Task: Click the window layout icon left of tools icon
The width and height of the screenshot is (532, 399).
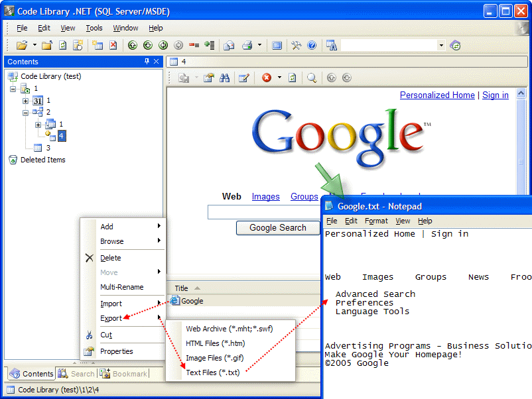Action: tap(277, 45)
